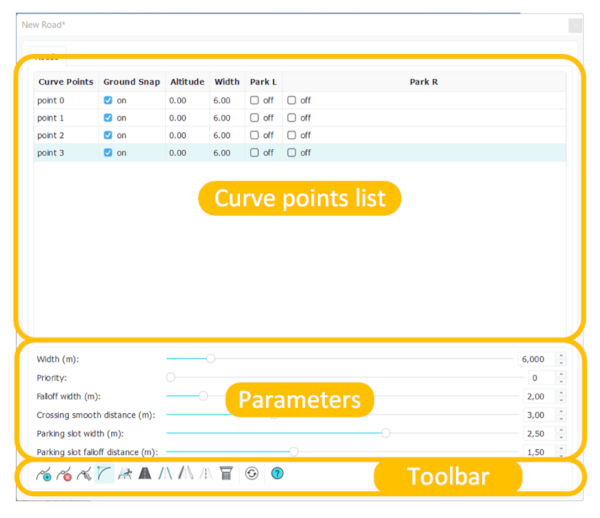Increase Width value using stepper up arrow
This screenshot has width=600, height=518.
(x=561, y=355)
